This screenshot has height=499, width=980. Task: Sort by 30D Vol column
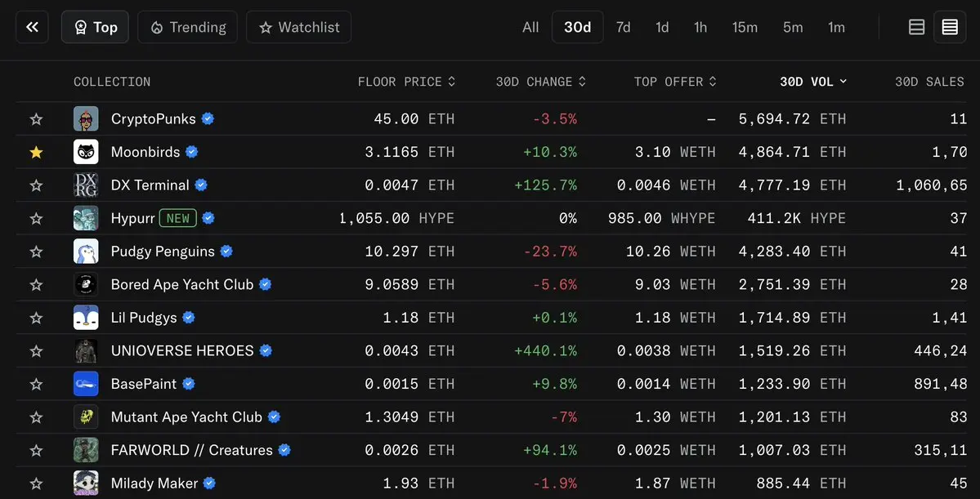click(813, 82)
